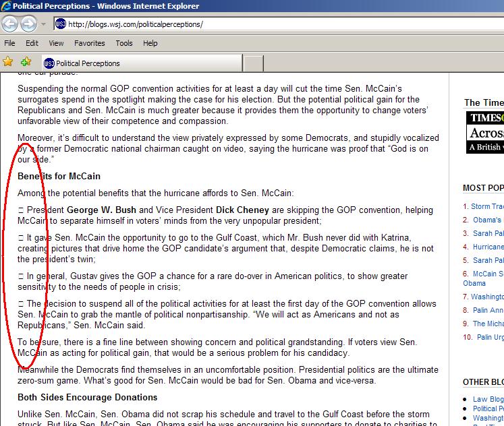
Task: Open most popular item 3 Sarah Pal link
Action: point(488,233)
